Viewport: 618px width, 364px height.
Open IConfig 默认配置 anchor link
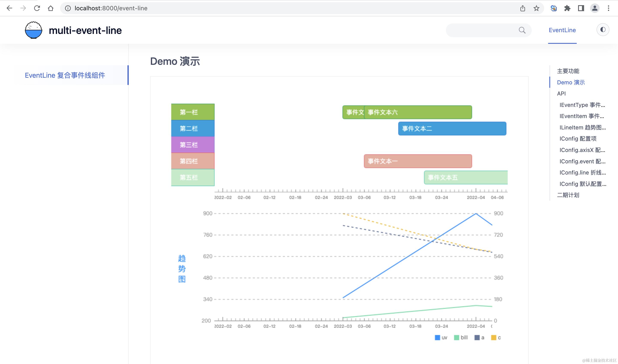(583, 184)
